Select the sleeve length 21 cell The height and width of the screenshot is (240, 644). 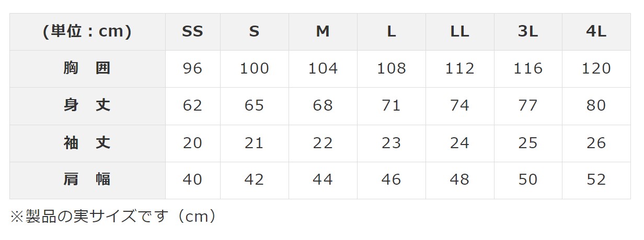click(x=254, y=143)
